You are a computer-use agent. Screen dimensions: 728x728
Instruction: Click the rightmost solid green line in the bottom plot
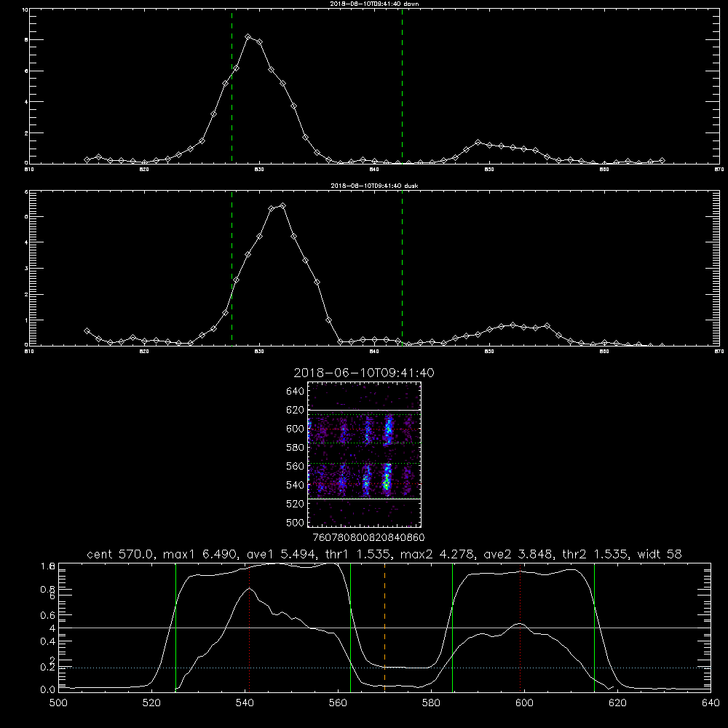click(x=594, y=628)
